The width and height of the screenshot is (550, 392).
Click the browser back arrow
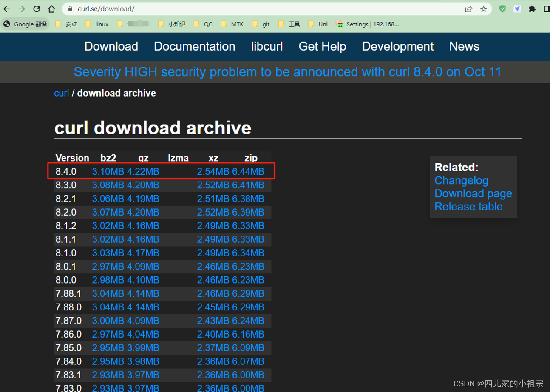click(7, 9)
